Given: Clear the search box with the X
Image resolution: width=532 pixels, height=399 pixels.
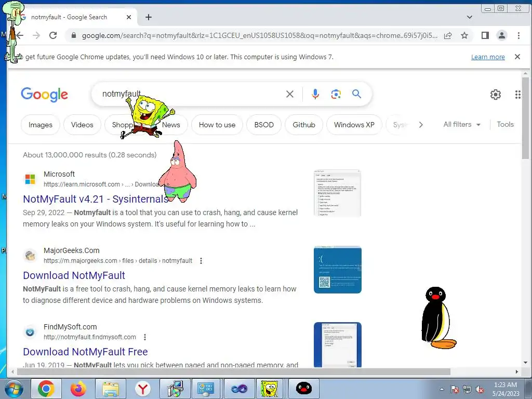Looking at the screenshot, I should [x=290, y=94].
